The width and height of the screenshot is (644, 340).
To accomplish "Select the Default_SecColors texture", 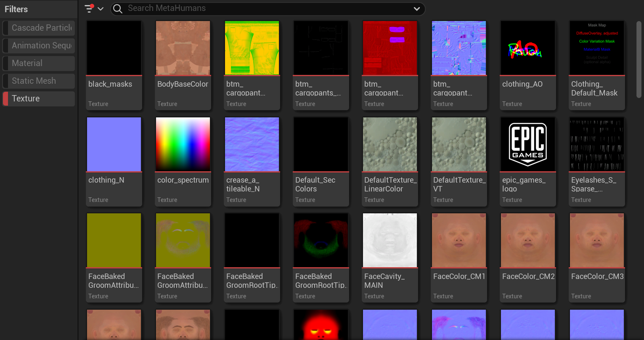I will point(321,162).
